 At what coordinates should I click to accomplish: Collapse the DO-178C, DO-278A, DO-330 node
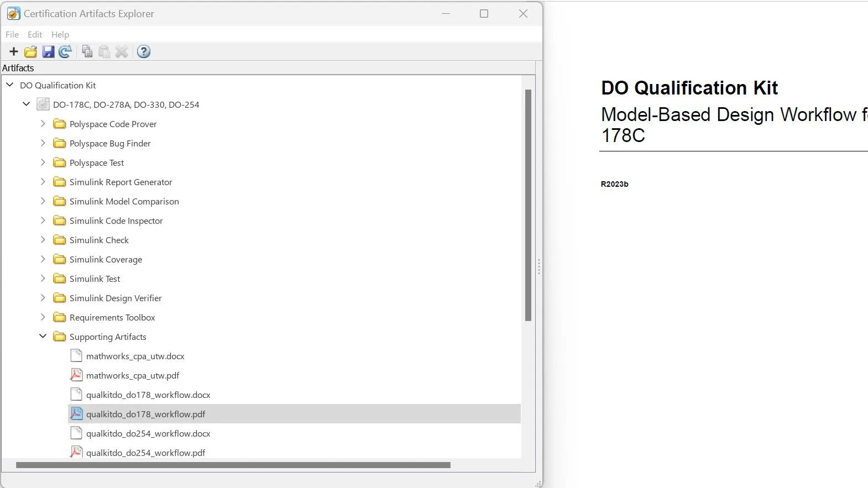tap(26, 104)
